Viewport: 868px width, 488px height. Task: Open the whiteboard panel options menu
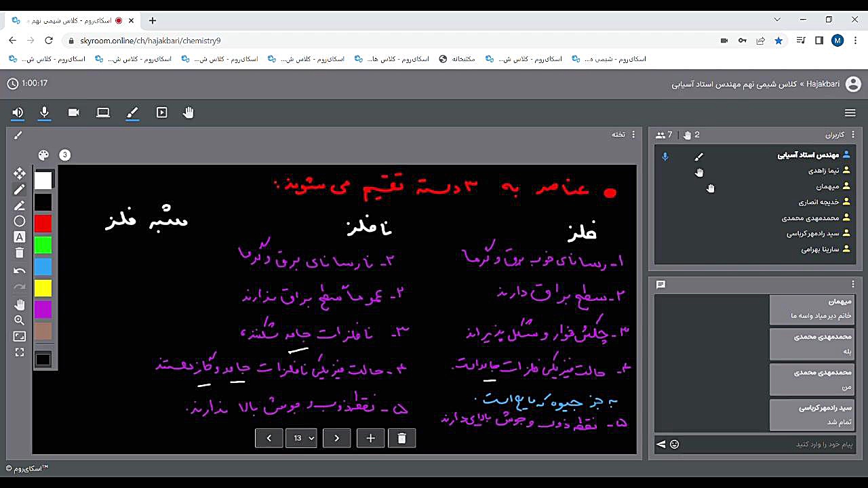point(634,134)
